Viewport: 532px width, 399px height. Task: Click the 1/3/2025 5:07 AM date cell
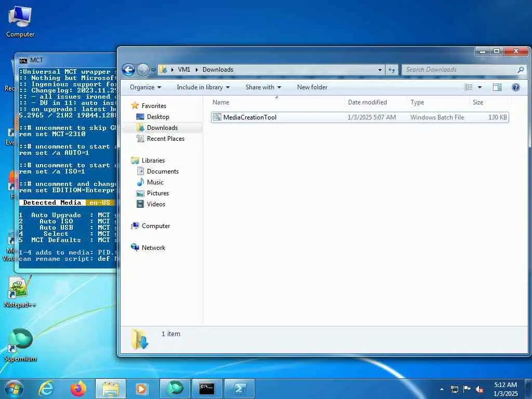click(371, 117)
